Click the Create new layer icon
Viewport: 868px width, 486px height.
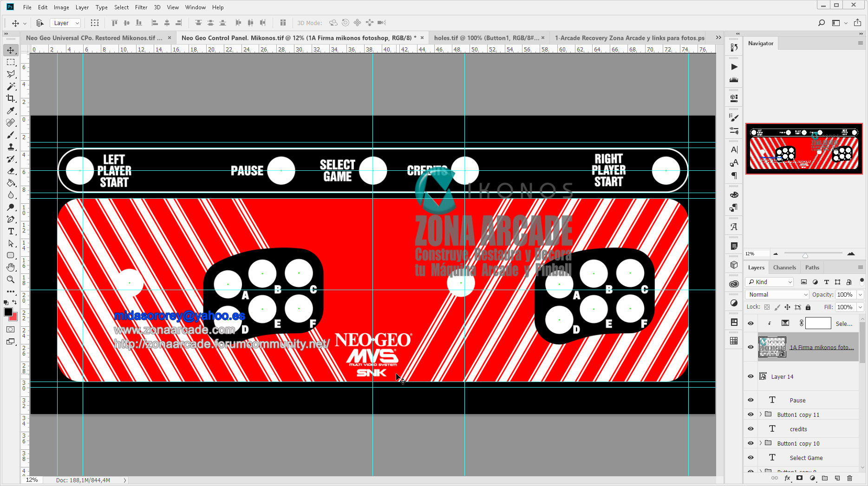(837, 478)
